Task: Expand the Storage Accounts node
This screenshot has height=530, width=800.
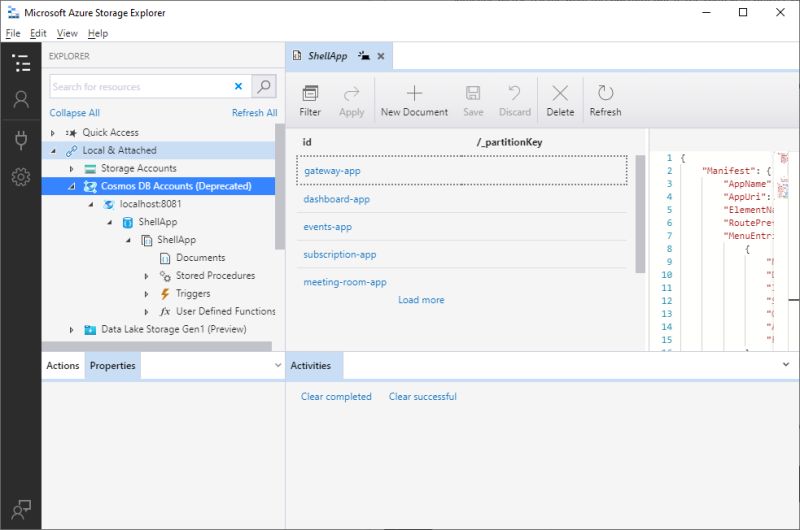Action: click(71, 168)
